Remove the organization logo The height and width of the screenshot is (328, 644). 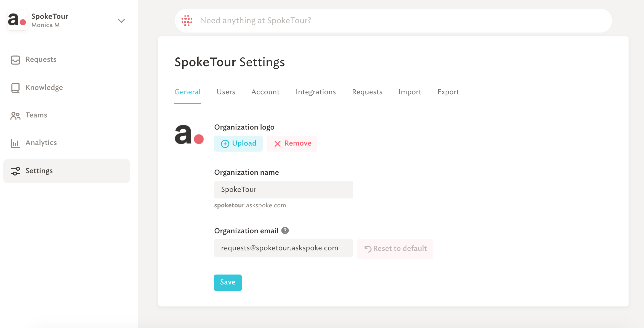coord(292,143)
